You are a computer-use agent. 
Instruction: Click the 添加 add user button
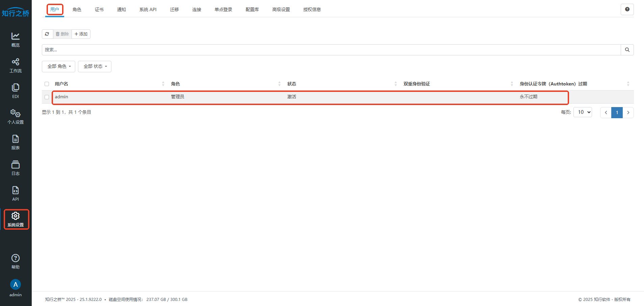pos(81,34)
